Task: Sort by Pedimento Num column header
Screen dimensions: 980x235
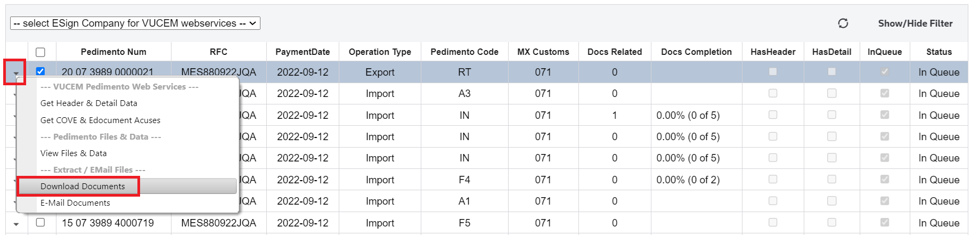Action: (113, 52)
